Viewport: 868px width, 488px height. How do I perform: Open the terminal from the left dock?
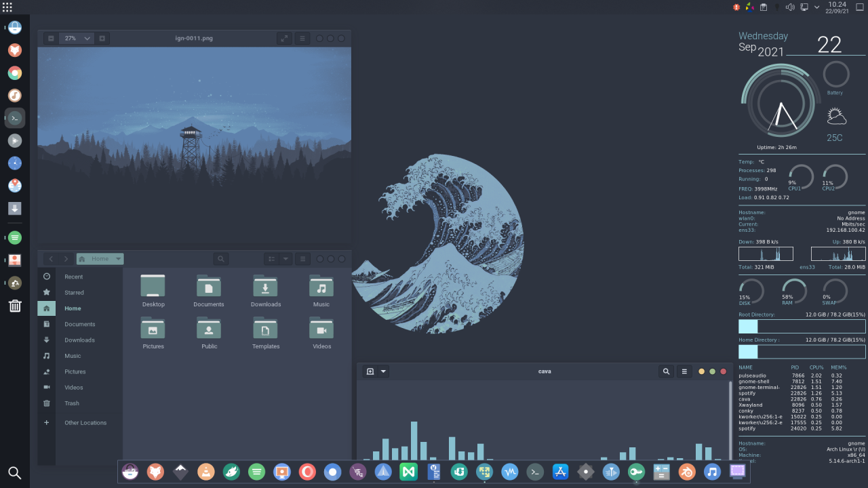(15, 118)
